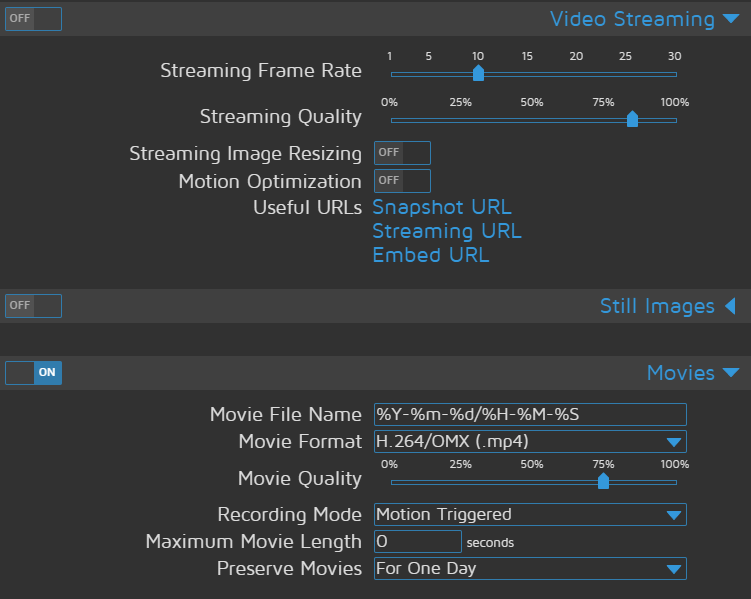This screenshot has width=751, height=599.
Task: Enable the Still Images switch
Action: click(x=33, y=305)
